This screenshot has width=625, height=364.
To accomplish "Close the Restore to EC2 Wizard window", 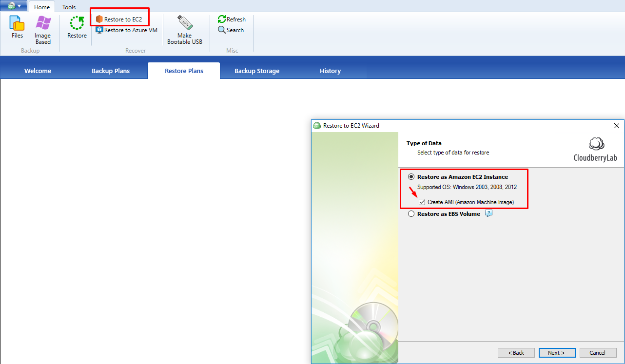I will [616, 126].
